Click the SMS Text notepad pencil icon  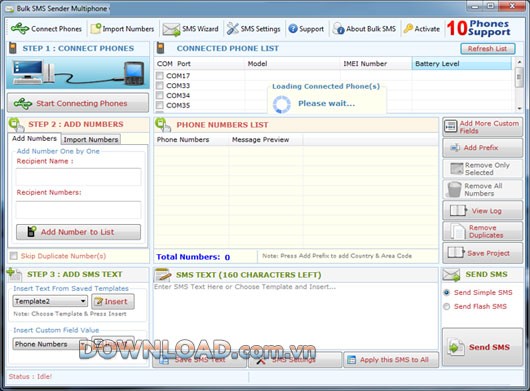163,275
